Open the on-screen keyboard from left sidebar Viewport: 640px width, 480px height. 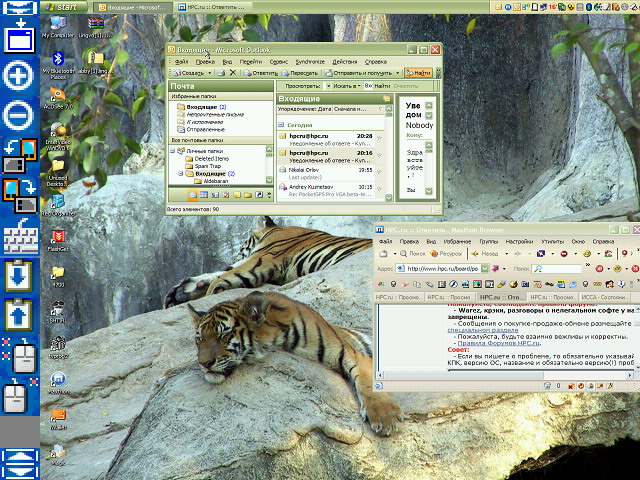pos(20,237)
